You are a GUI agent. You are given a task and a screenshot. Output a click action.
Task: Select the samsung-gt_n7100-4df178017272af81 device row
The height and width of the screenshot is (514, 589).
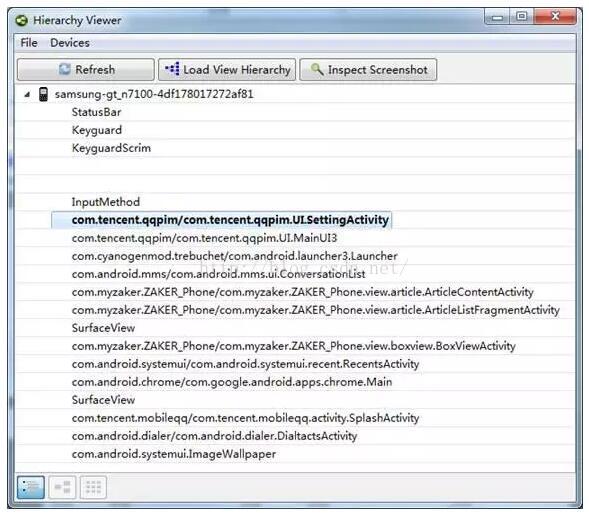click(x=154, y=94)
